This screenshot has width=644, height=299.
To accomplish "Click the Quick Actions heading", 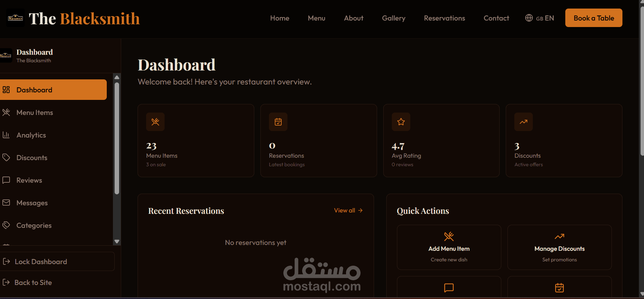I will click(x=423, y=211).
